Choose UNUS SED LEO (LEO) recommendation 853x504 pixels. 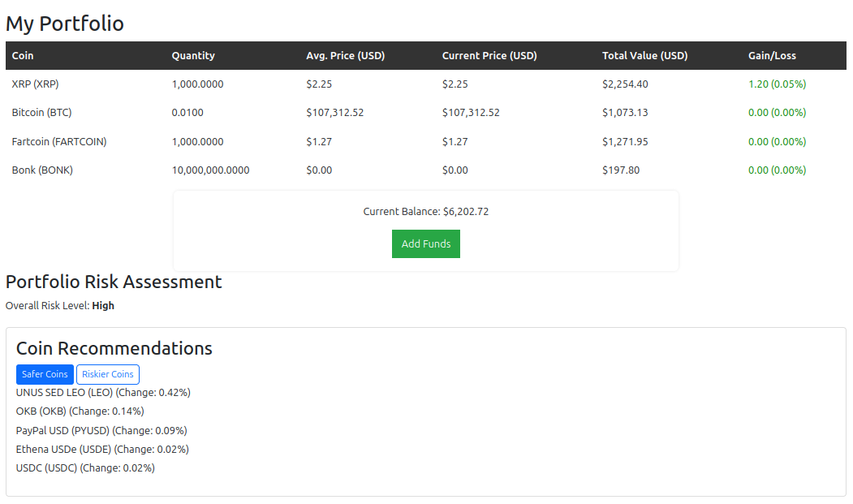103,393
